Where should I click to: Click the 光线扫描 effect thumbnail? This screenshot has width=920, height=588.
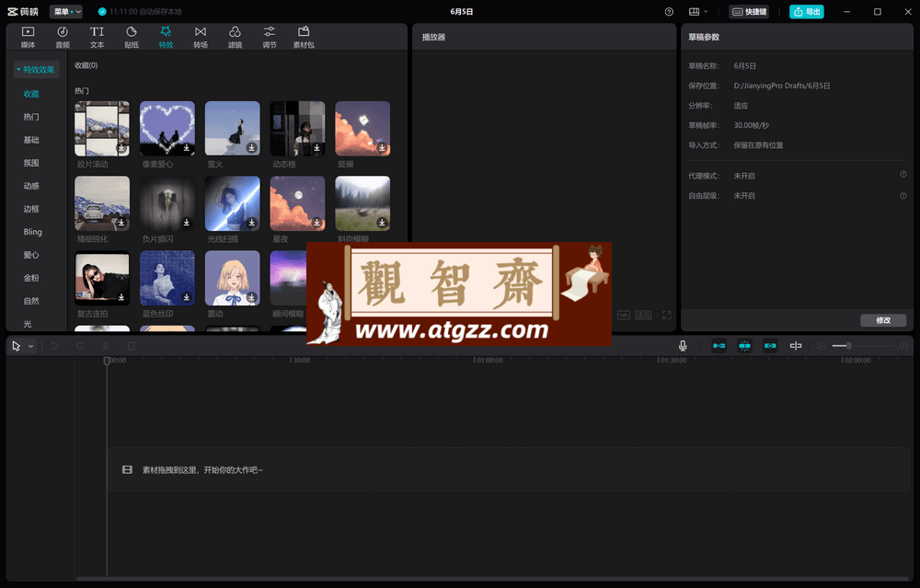(x=233, y=203)
